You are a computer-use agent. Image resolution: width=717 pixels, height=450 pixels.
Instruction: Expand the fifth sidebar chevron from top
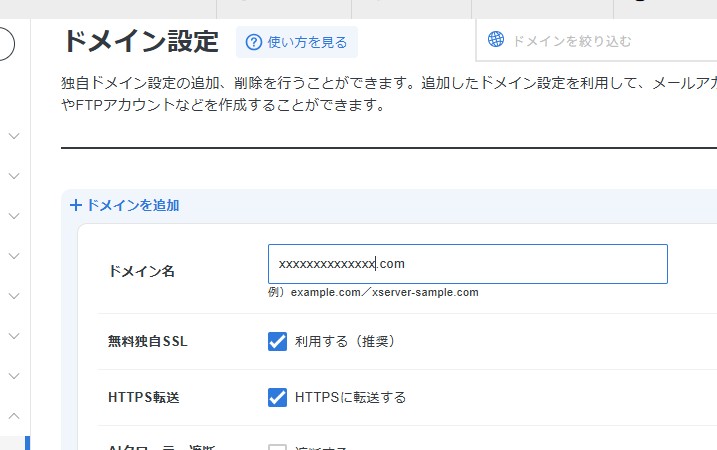(14, 296)
